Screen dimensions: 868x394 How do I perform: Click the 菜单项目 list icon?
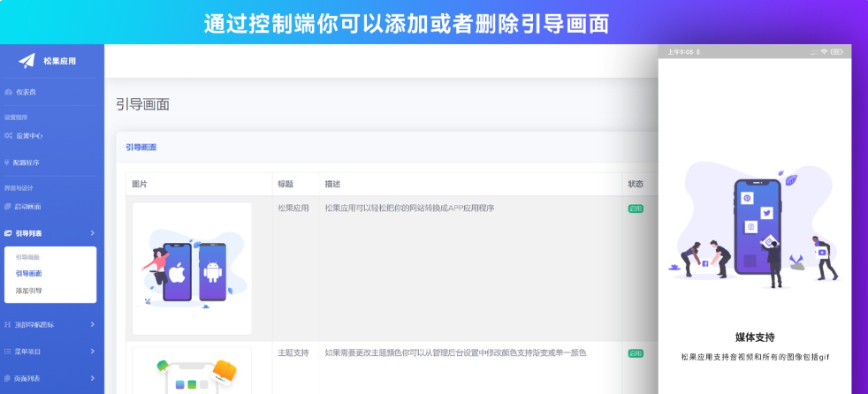click(9, 352)
